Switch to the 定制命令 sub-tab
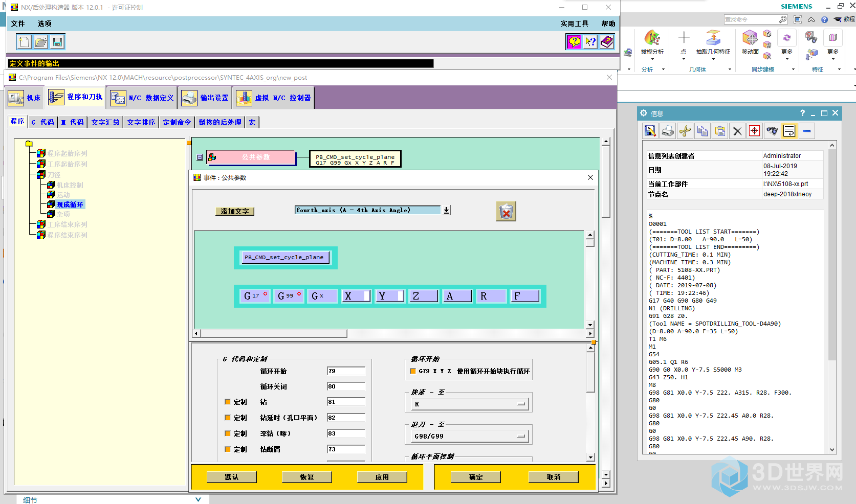The width and height of the screenshot is (856, 504). click(177, 122)
